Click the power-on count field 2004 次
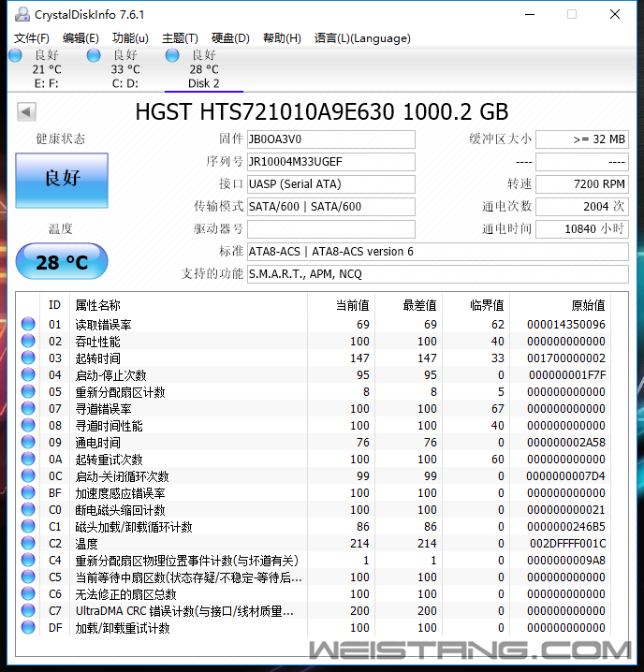 [582, 207]
